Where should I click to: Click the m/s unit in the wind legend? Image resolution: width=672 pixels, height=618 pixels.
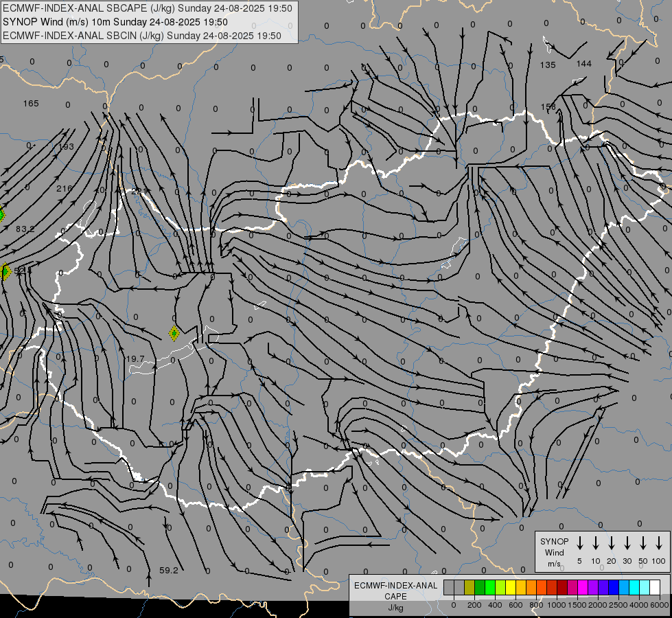tap(554, 564)
